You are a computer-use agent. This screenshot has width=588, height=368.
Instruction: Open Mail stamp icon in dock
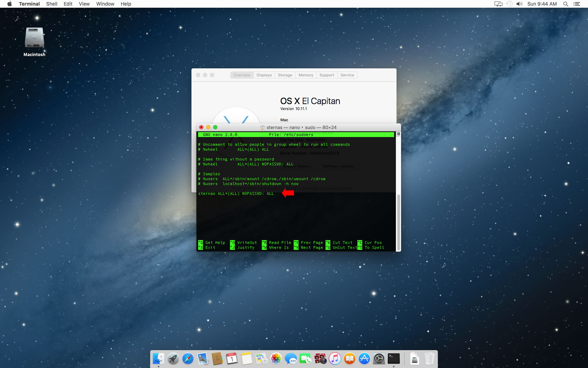tap(203, 359)
